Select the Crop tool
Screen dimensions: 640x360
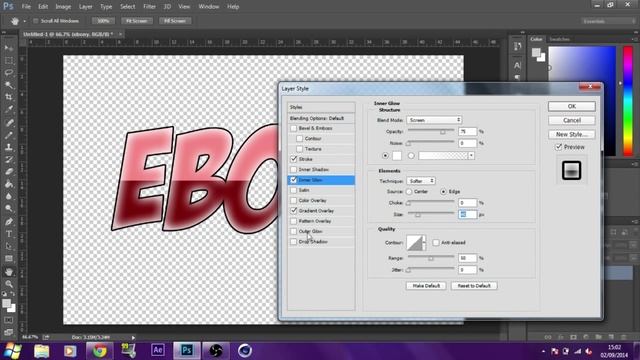9,97
